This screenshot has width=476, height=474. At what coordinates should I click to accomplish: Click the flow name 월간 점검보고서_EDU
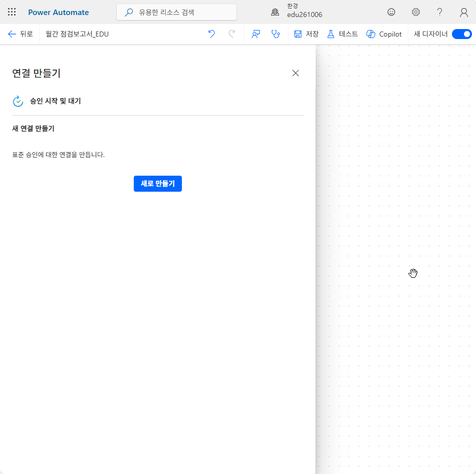tap(77, 34)
